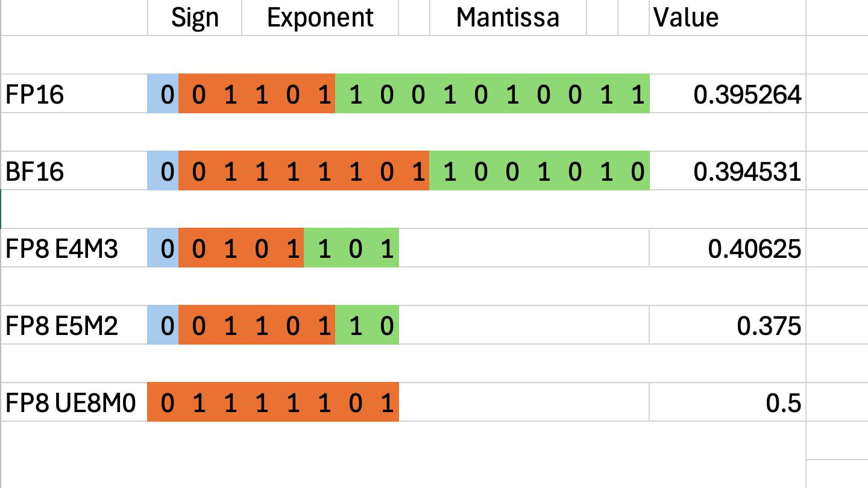Click the blue sign bit of FP8 E5M2

coord(163,325)
